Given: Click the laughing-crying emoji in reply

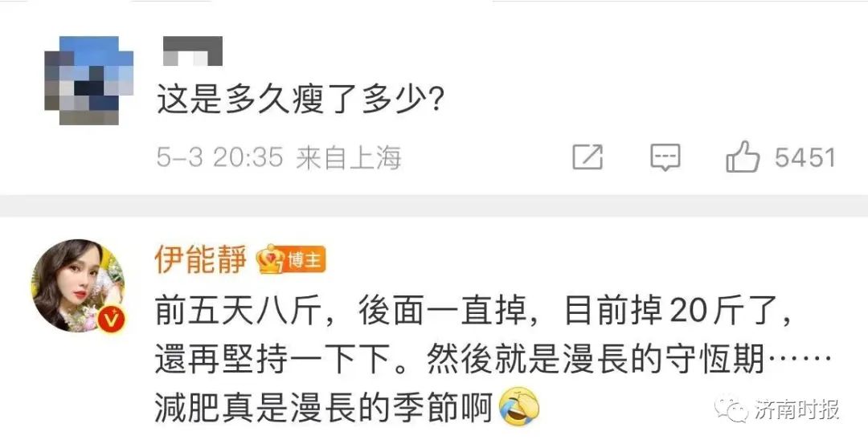Looking at the screenshot, I should (518, 406).
